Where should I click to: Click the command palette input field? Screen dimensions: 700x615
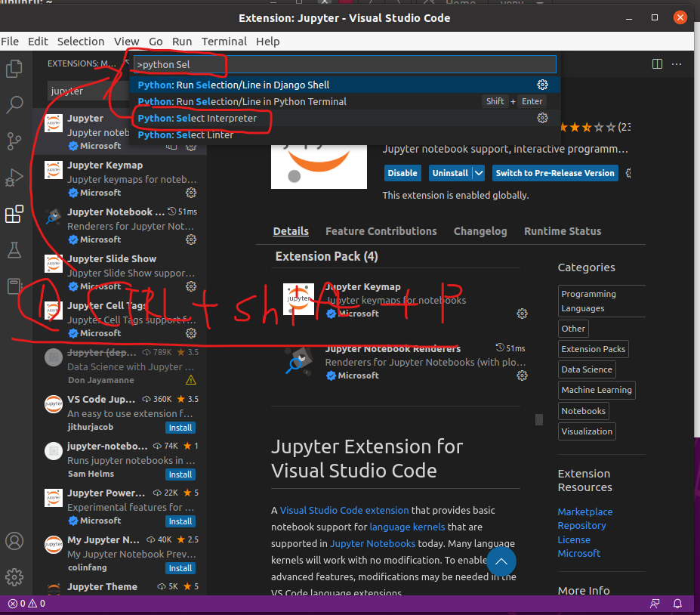coord(344,64)
